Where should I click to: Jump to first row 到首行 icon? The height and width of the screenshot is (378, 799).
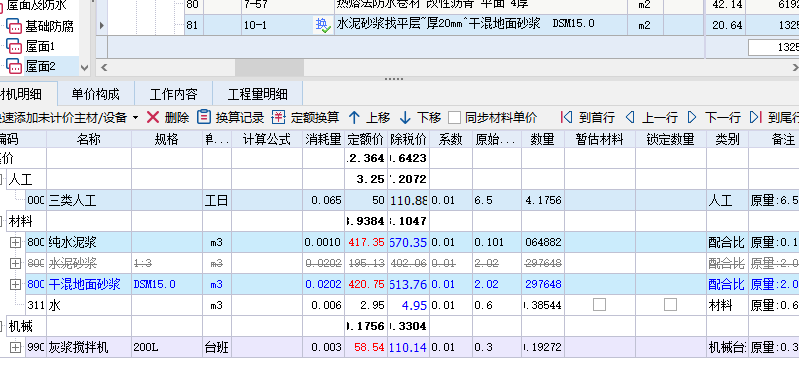tap(566, 118)
